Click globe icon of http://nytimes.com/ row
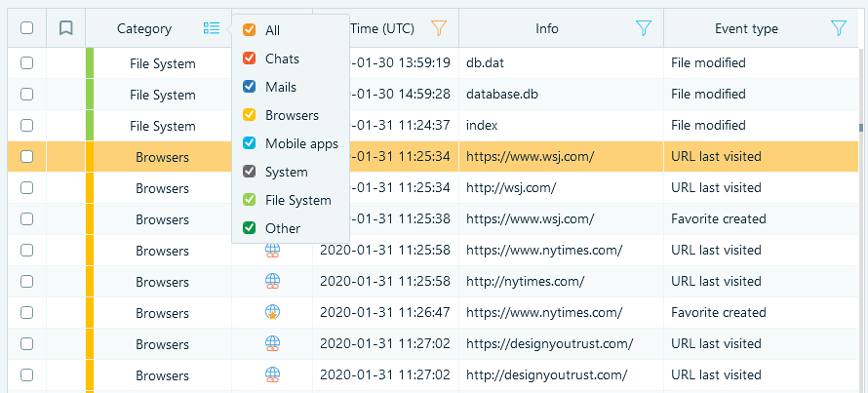The height and width of the screenshot is (393, 868). (272, 282)
